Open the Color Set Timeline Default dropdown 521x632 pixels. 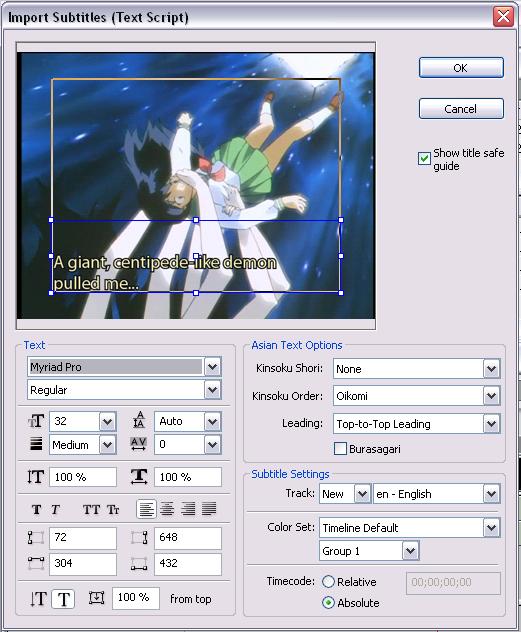click(491, 528)
